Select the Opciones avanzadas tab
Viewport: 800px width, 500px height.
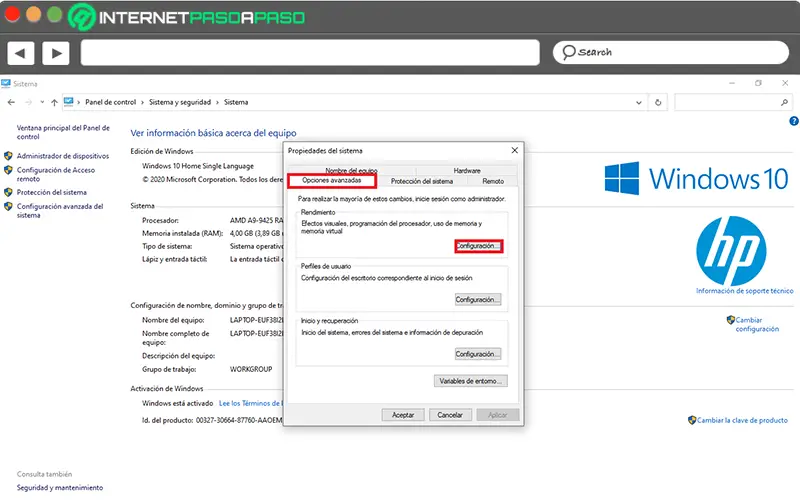[332, 181]
